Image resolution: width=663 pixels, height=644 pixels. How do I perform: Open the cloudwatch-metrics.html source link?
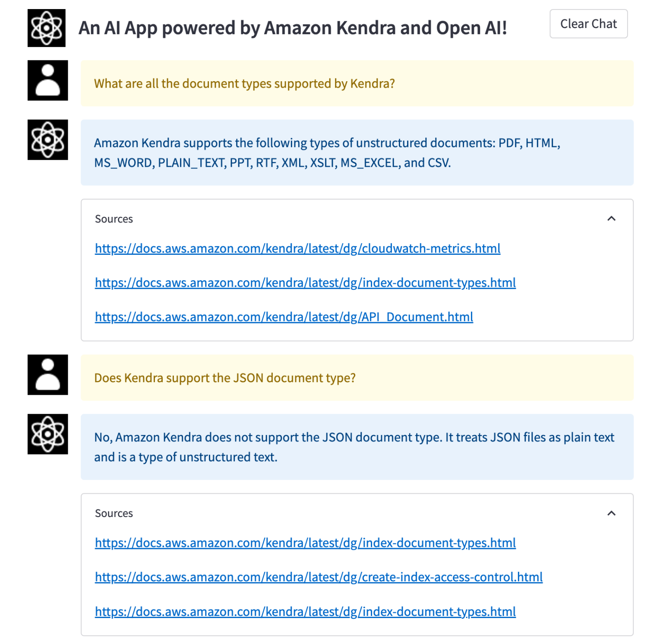297,248
